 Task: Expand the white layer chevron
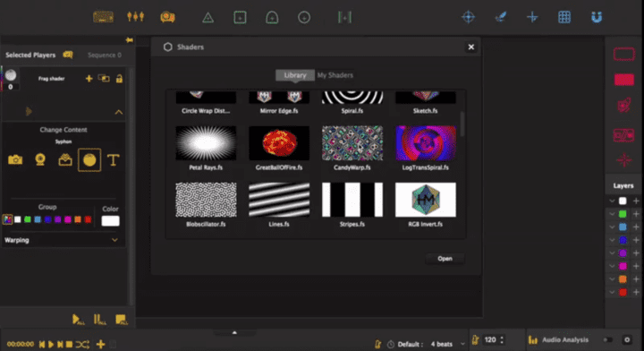click(x=612, y=201)
